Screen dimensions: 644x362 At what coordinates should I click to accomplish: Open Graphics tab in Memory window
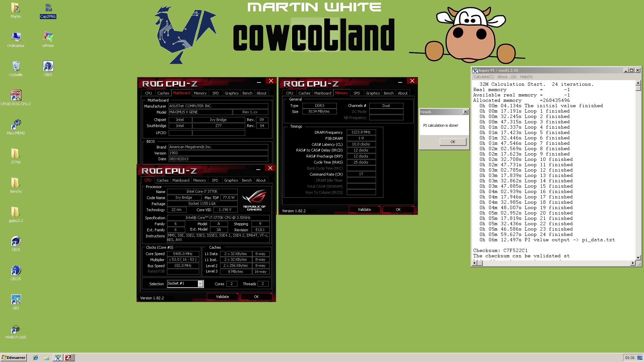[x=373, y=93]
